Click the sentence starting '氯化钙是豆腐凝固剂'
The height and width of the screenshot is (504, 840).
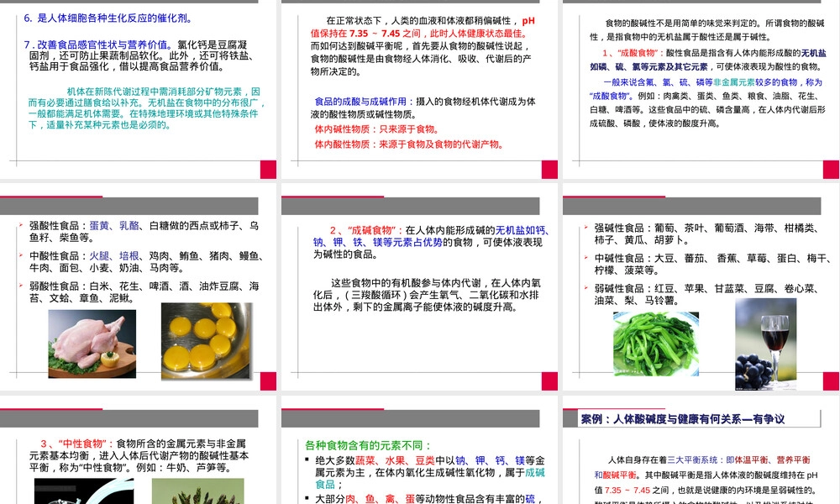click(140, 55)
